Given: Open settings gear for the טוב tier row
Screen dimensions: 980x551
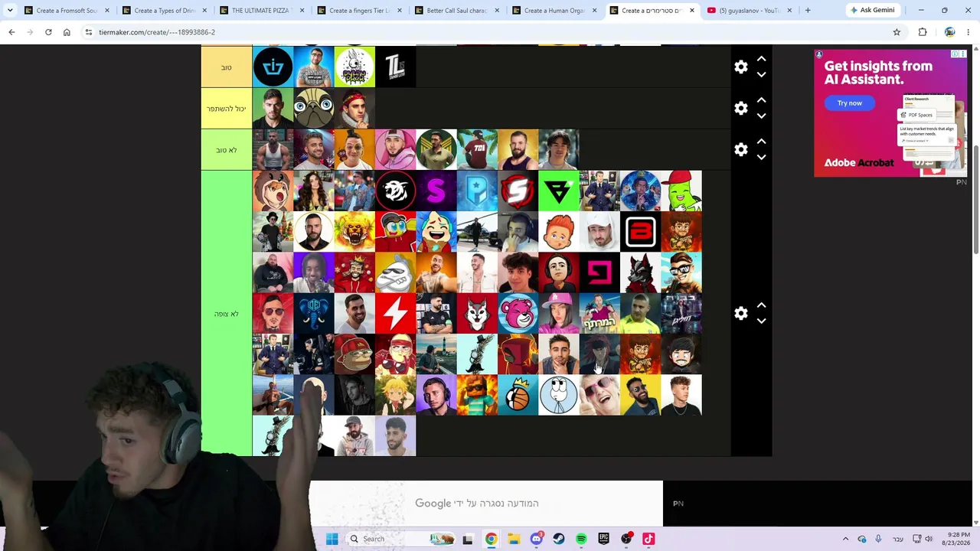Looking at the screenshot, I should (x=740, y=67).
